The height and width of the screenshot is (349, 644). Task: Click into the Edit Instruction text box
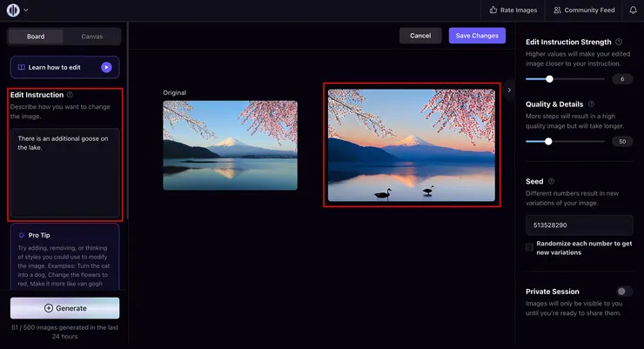(65, 172)
